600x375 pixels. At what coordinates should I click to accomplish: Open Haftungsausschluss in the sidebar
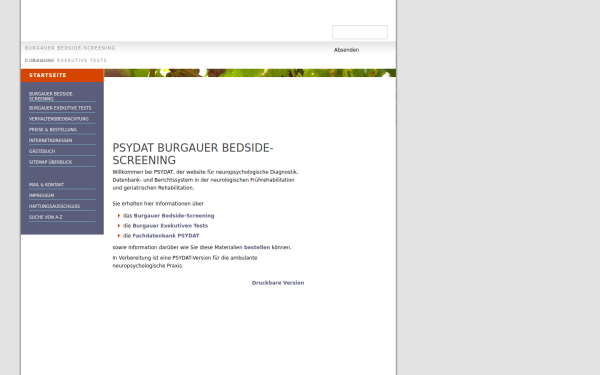pyautogui.click(x=62, y=206)
